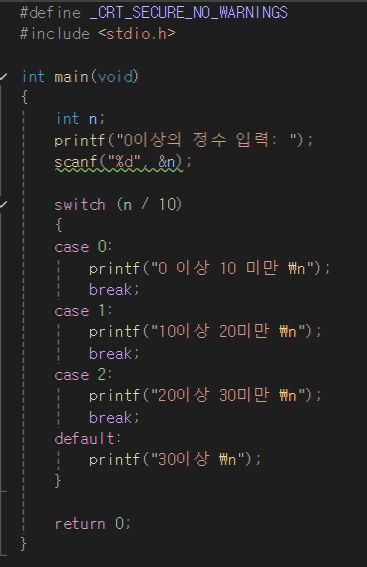Click the _CRT_SECURE_NO_WARNINGS macro name
367x567 pixels.
point(189,13)
